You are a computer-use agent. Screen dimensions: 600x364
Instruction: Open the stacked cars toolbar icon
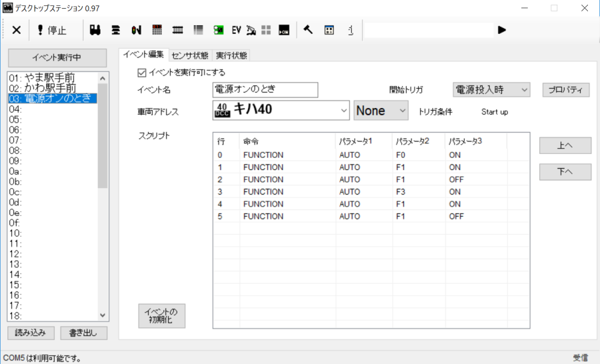click(x=115, y=30)
